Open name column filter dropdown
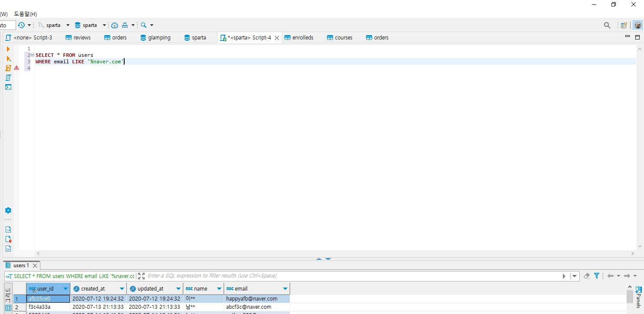 (219, 289)
